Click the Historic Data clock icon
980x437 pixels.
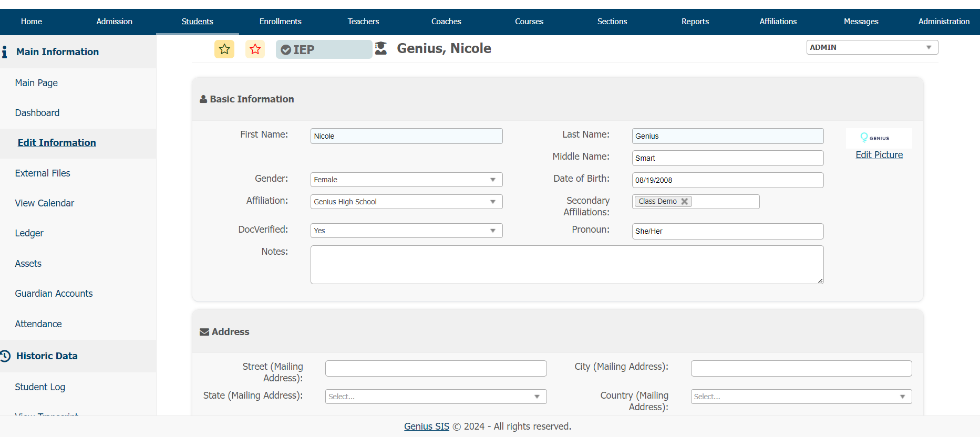coord(5,356)
